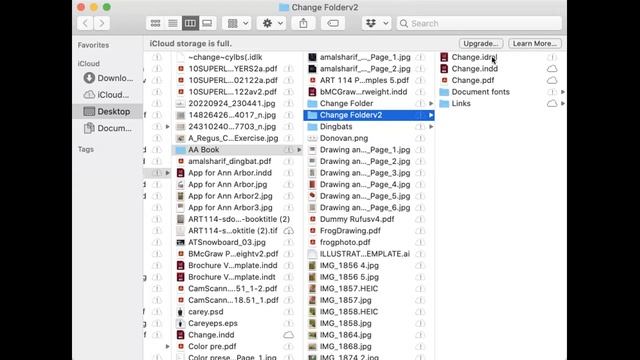Select the Change.idml file
640x360 pixels.
click(474, 57)
